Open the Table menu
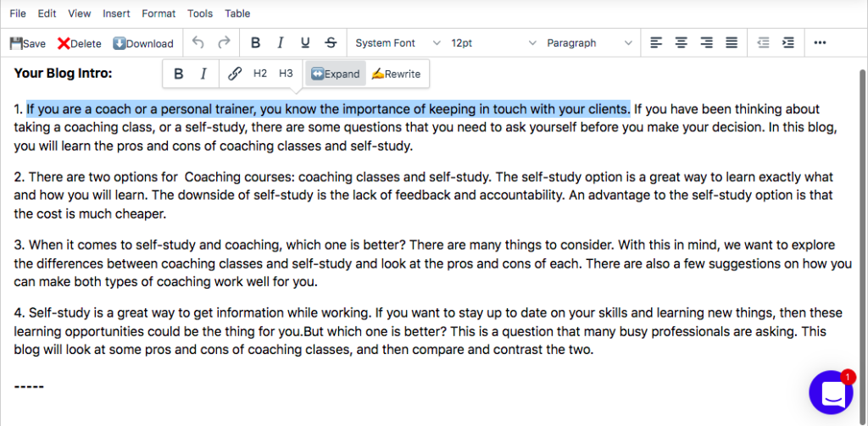 click(x=237, y=14)
